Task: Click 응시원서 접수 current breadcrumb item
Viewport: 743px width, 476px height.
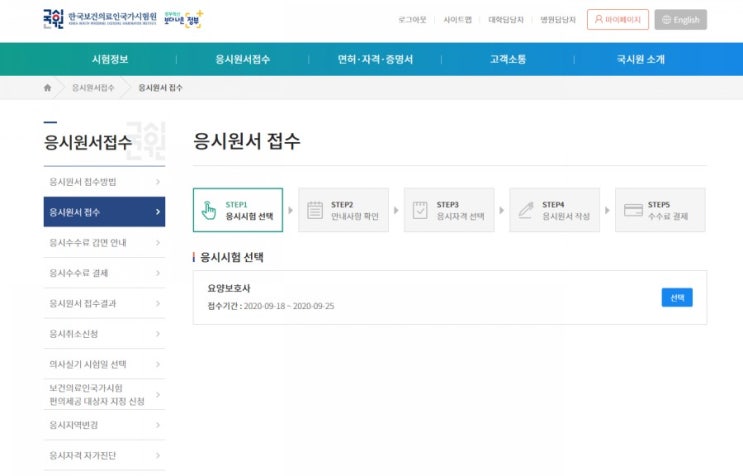Action: [x=160, y=88]
